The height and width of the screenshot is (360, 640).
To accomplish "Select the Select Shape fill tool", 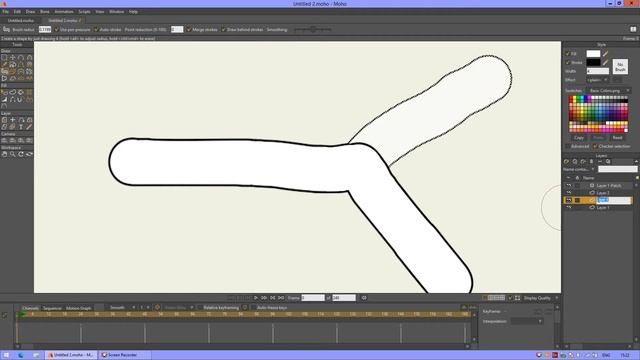I will pyautogui.click(x=4, y=92).
